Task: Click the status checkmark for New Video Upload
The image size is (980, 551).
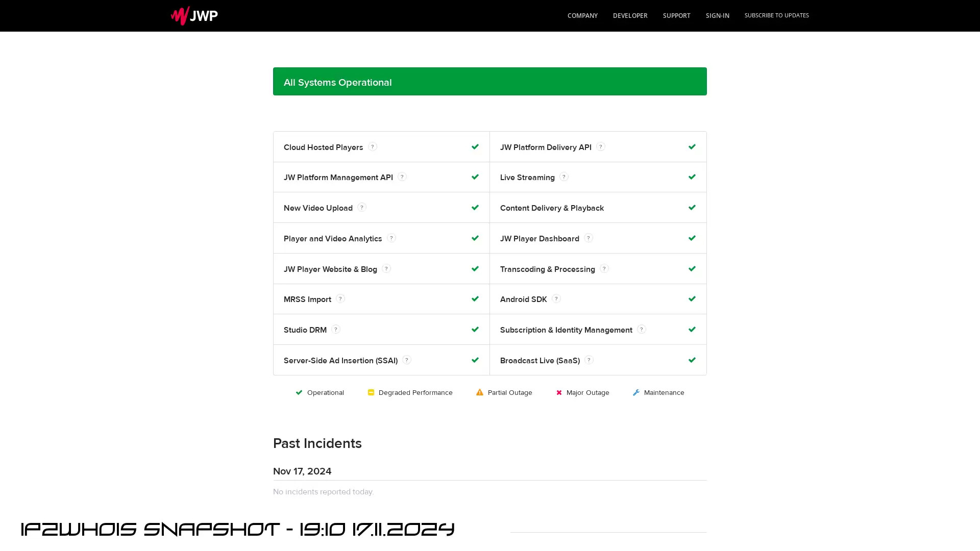Action: [475, 208]
